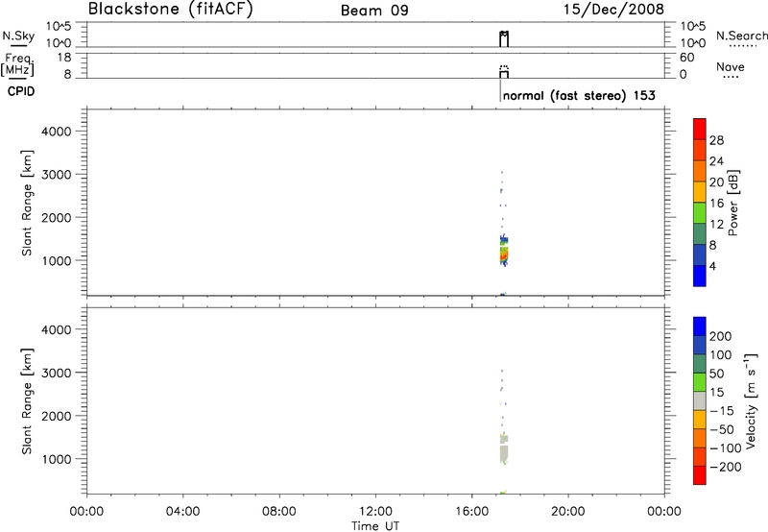Click the 'Nave' legend label
This screenshot has width=768, height=532.
(x=731, y=66)
